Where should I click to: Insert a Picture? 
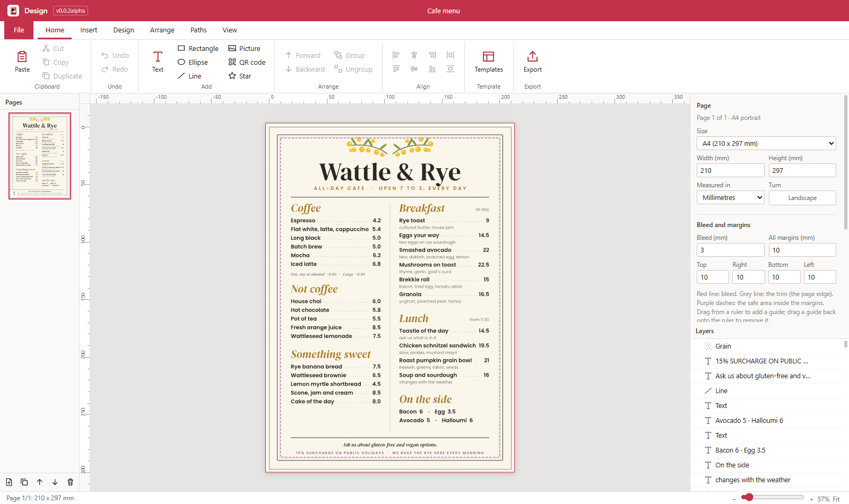click(245, 48)
